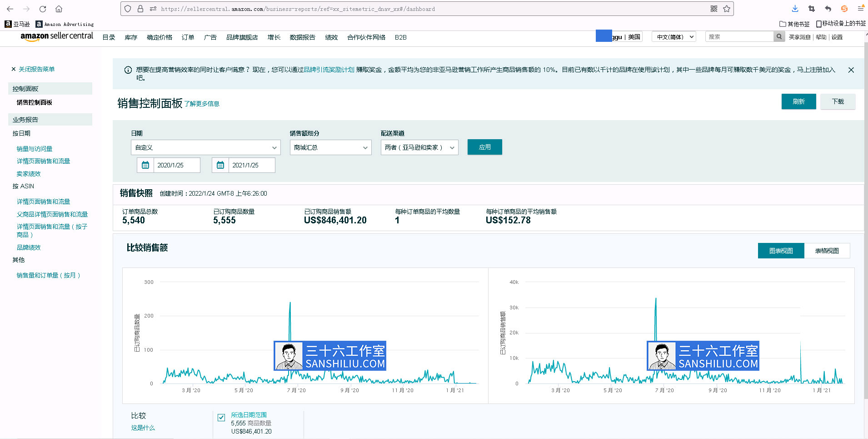Open 销量与访问量 report
868x439 pixels.
(x=35, y=149)
